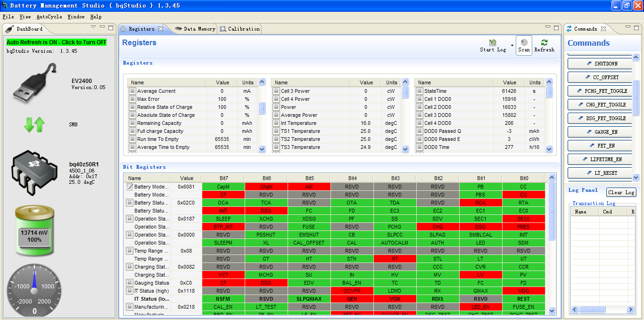Click the DSG_FET_TOGGLE command button
This screenshot has height=320, width=644.
pos(600,118)
